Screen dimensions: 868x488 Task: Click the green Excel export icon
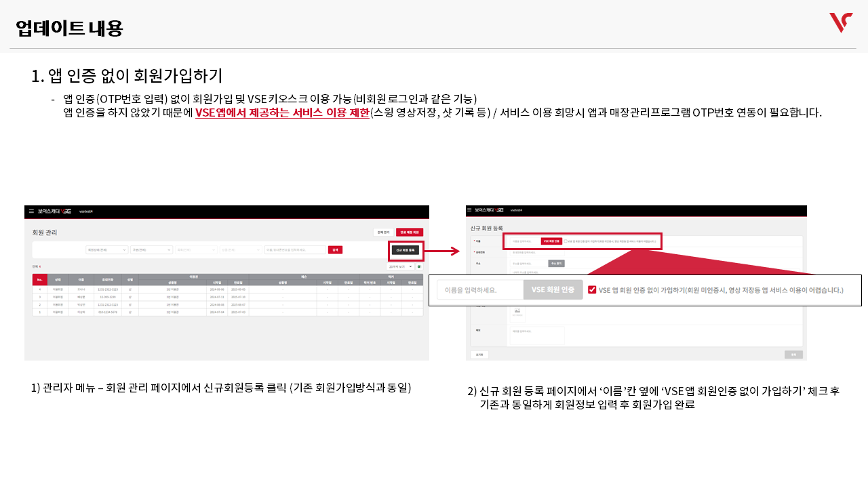coord(419,266)
